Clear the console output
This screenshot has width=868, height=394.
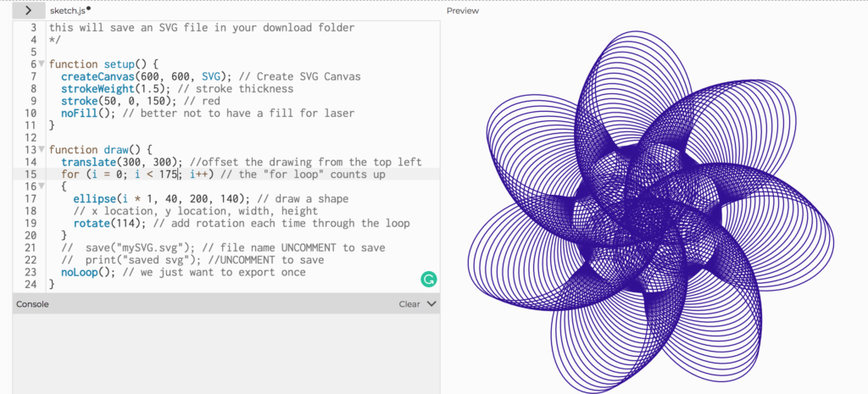[x=409, y=303]
